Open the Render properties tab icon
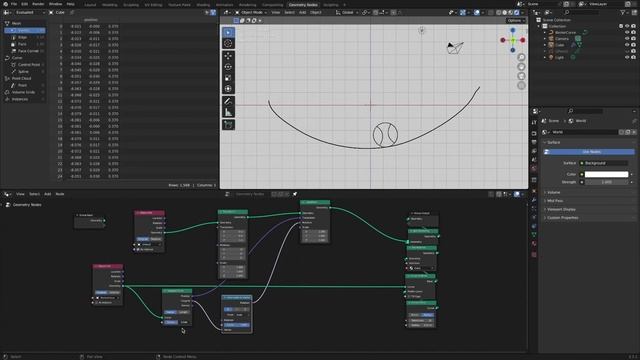This screenshot has width=640, height=360. point(534,133)
